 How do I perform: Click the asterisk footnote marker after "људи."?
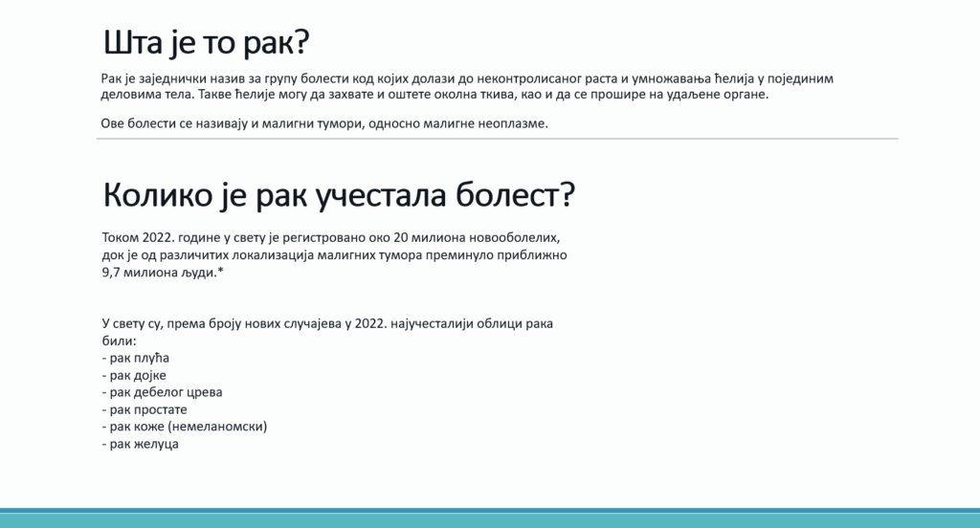(x=220, y=272)
